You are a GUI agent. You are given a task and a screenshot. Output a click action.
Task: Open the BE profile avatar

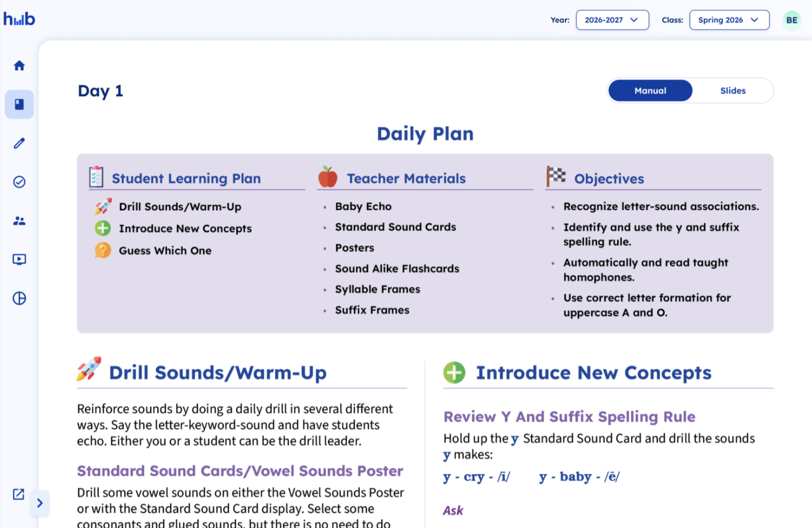tap(791, 20)
